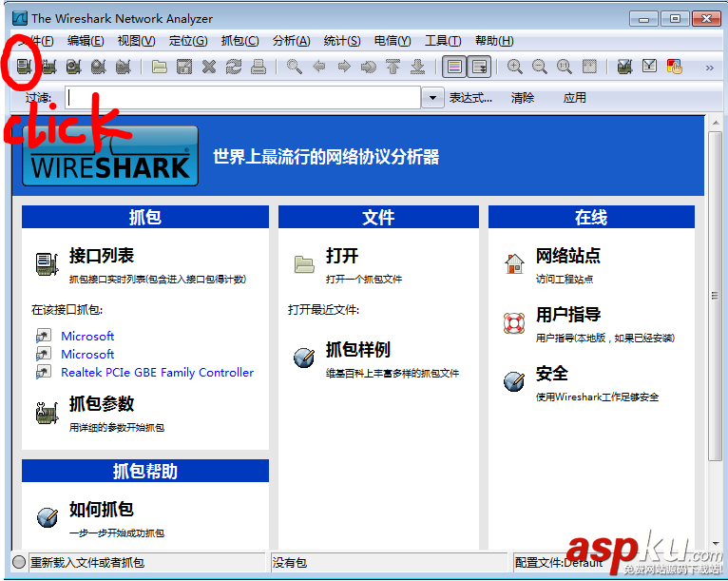The height and width of the screenshot is (581, 728).
Task: Click expert info status circle
Action: point(19,562)
